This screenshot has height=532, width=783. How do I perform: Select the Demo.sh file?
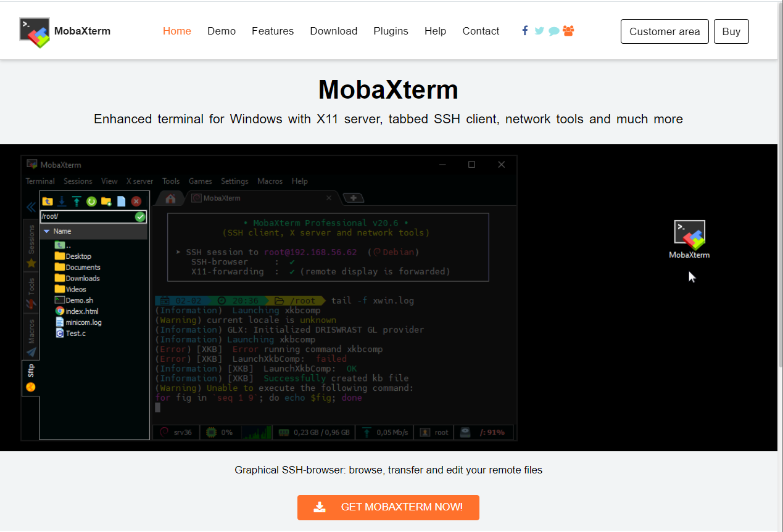pos(73,300)
